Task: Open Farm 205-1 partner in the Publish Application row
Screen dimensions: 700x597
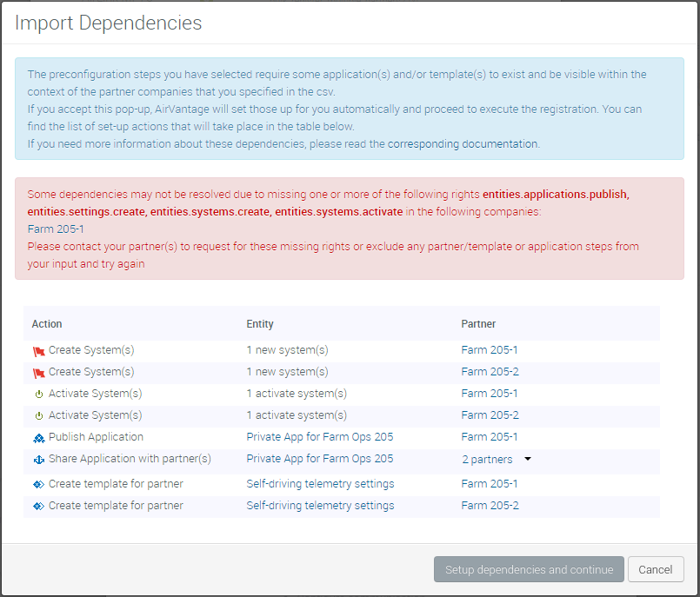Action: pyautogui.click(x=490, y=437)
